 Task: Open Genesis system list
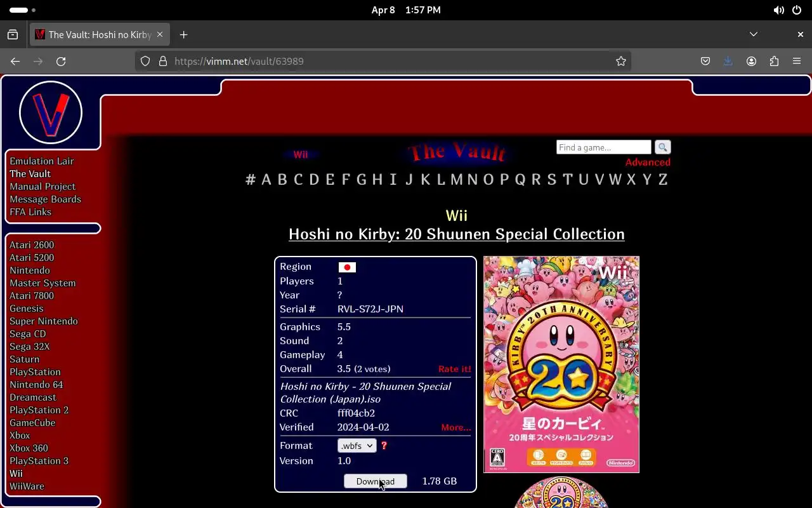(27, 309)
